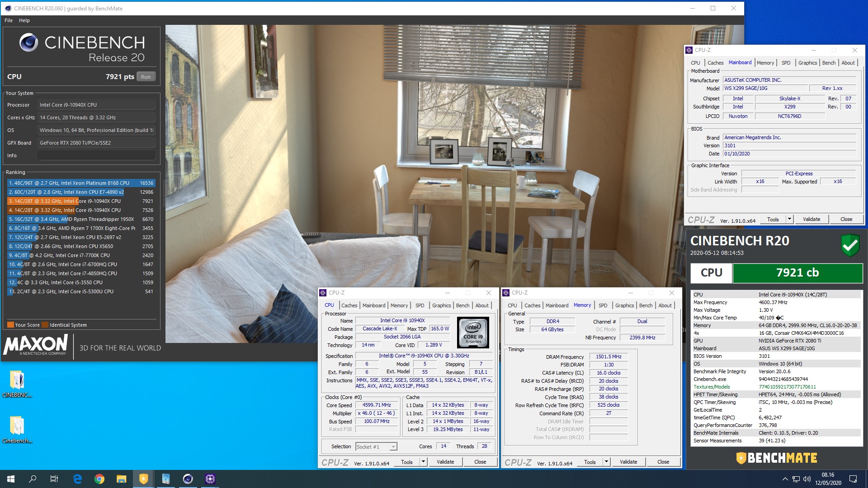Click the Textures/Models green label in BenchMate
This screenshot has height=488, width=868.
[712, 387]
